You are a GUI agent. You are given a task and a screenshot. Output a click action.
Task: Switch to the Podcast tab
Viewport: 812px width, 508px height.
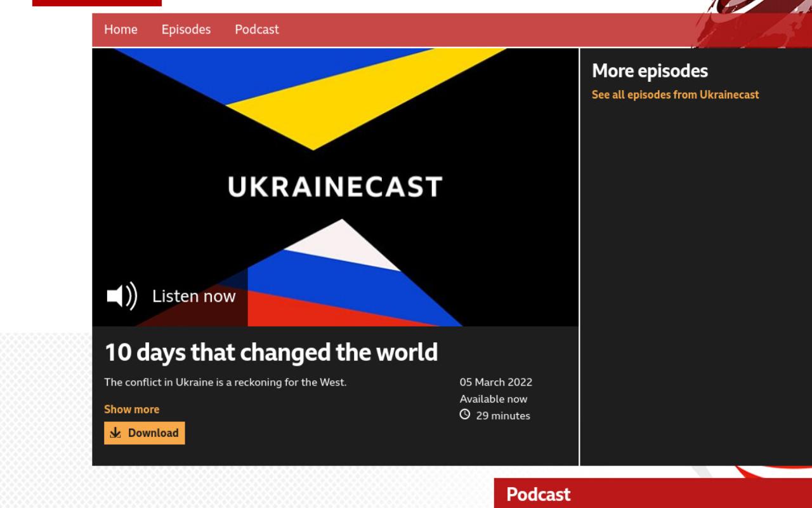(x=257, y=29)
